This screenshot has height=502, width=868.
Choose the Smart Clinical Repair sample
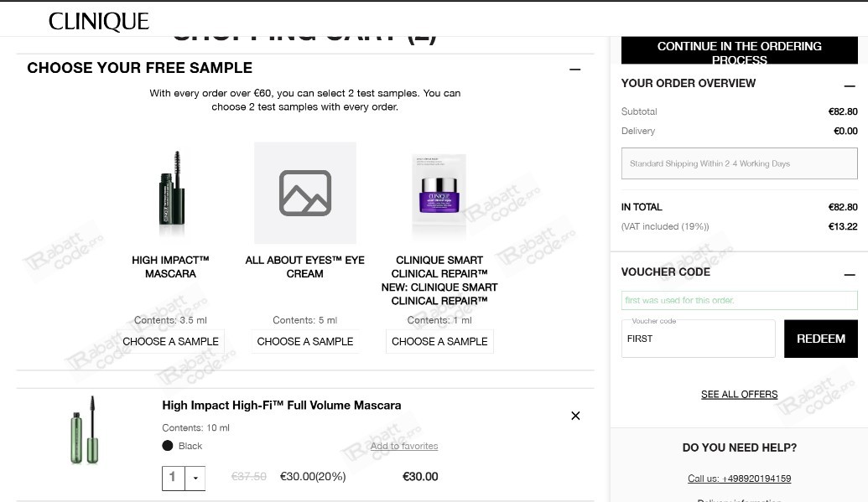(439, 341)
